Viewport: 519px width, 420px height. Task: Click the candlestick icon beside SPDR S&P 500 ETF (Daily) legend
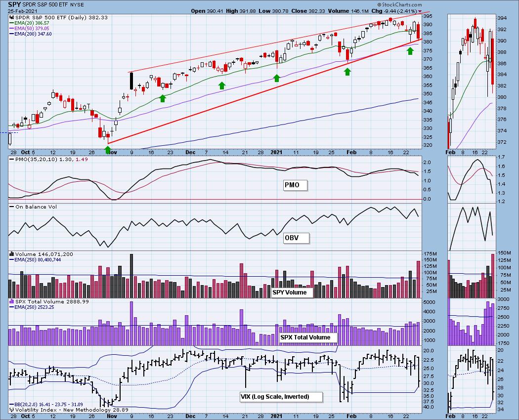click(11, 18)
